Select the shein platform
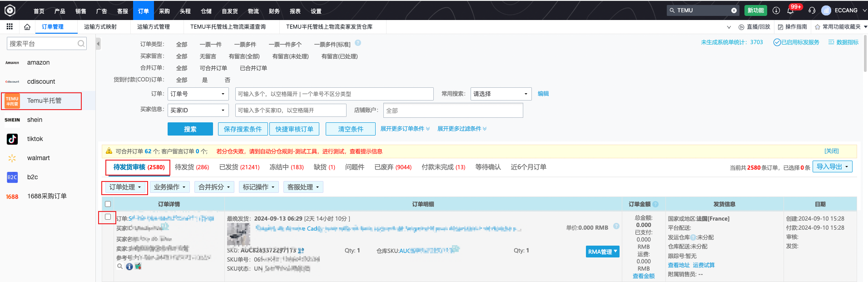Viewport: 868px width, 282px height. tap(35, 120)
